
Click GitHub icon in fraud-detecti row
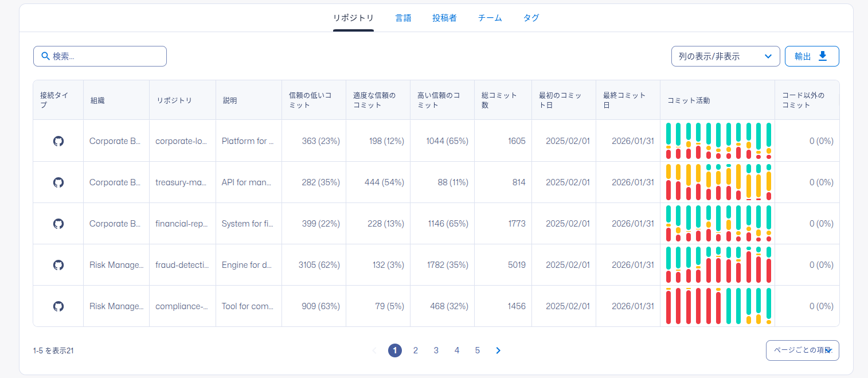point(58,265)
